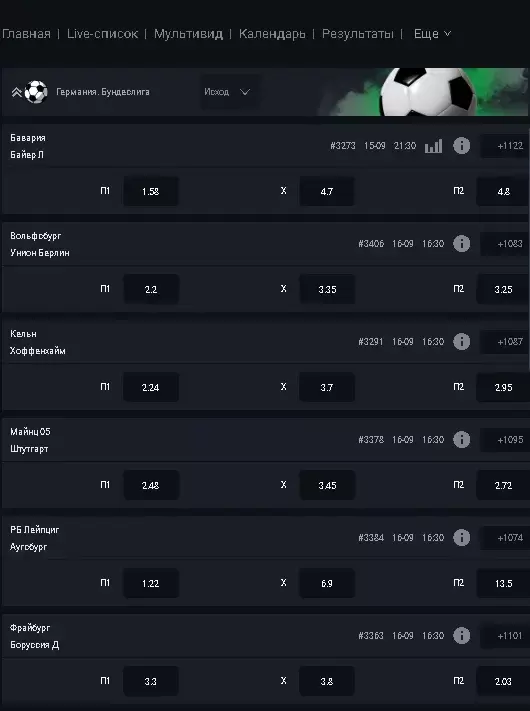The width and height of the screenshot is (530, 711).
Task: Choose П2 odds 2.03 for Боруссия Д
Action: tap(503, 681)
